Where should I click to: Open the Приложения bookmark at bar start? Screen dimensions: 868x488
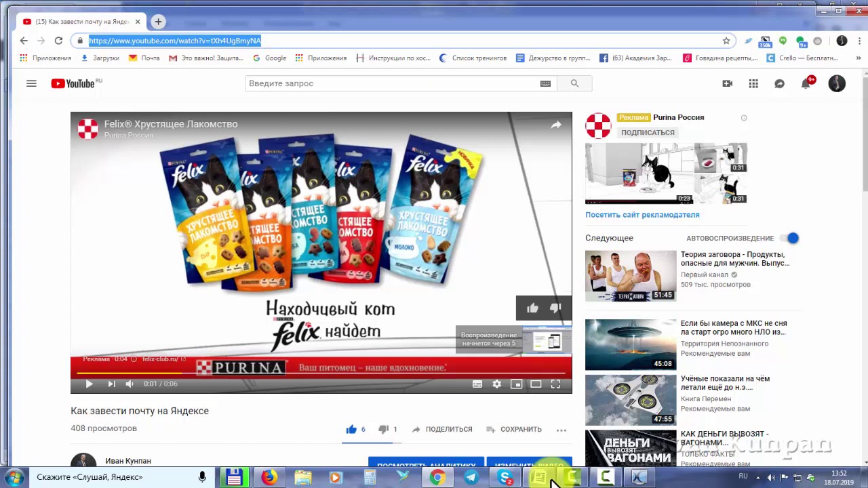click(45, 58)
